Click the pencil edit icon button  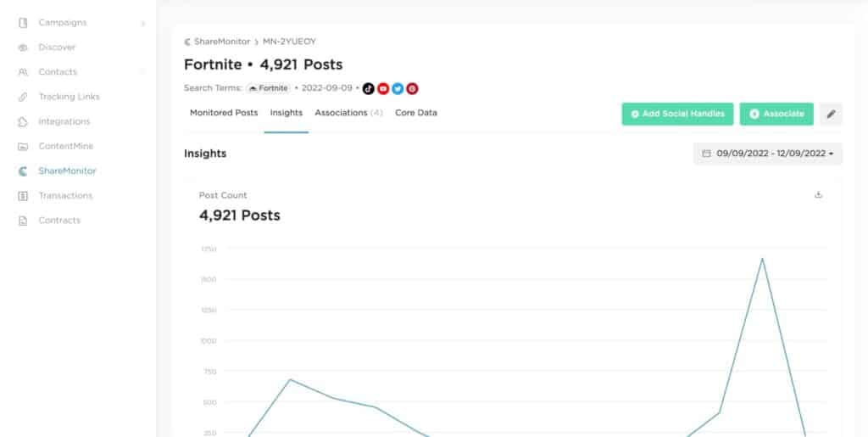pyautogui.click(x=831, y=114)
